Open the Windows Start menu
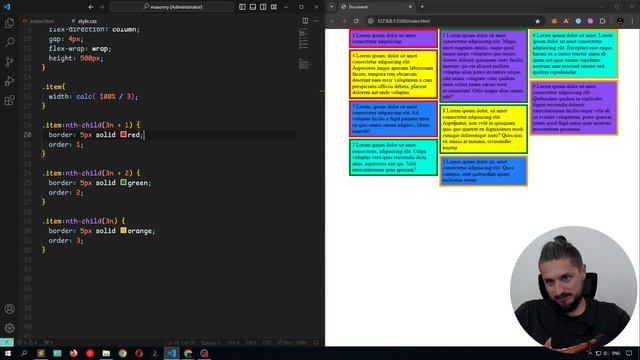Image resolution: width=640 pixels, height=360 pixels. pos(8,353)
